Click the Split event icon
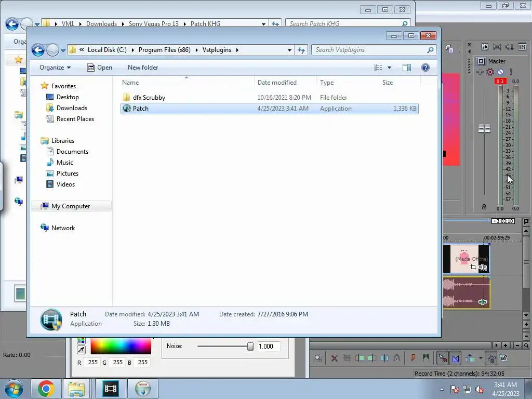Image resolution: width=532 pixels, height=399 pixels. click(x=384, y=358)
